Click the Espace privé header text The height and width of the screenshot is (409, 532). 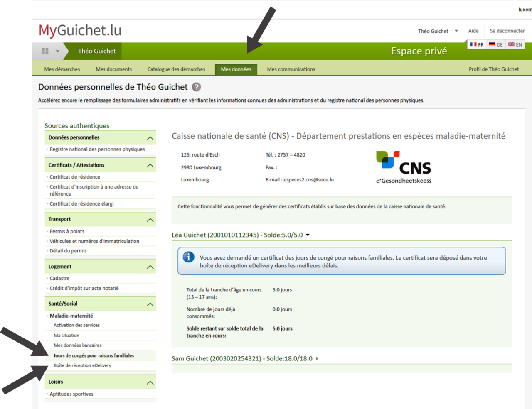pyautogui.click(x=419, y=51)
